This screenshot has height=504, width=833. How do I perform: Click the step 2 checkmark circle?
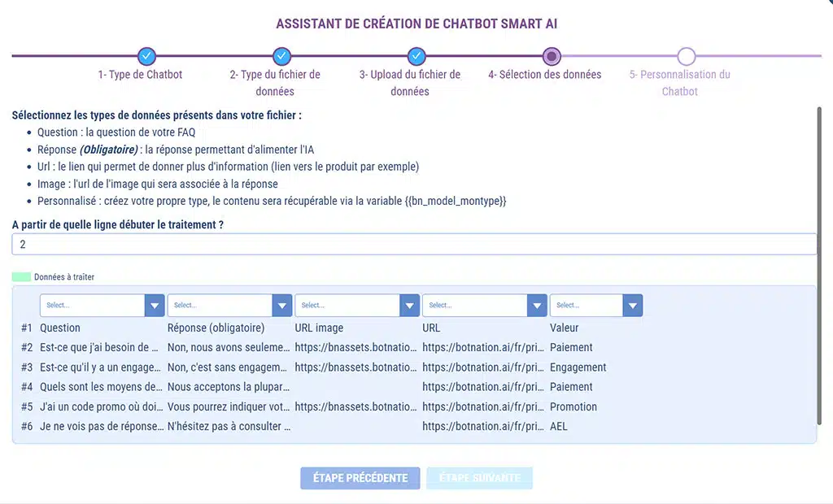pyautogui.click(x=281, y=56)
